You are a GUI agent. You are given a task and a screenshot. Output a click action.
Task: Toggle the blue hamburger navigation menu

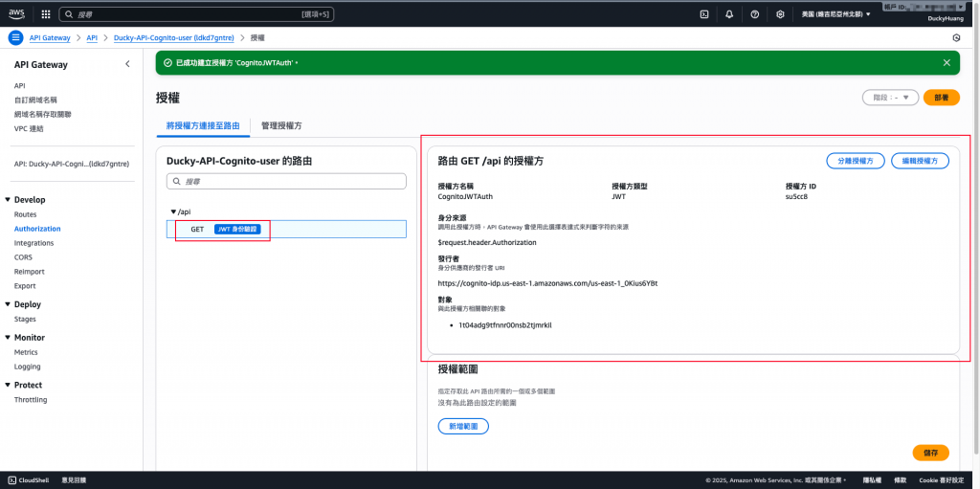(15, 37)
